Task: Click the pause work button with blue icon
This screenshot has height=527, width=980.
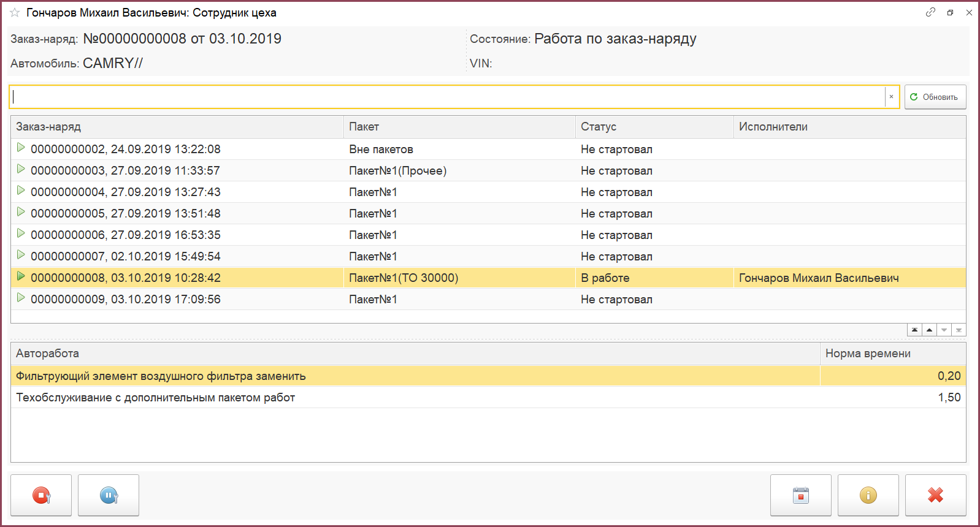Action: point(109,495)
